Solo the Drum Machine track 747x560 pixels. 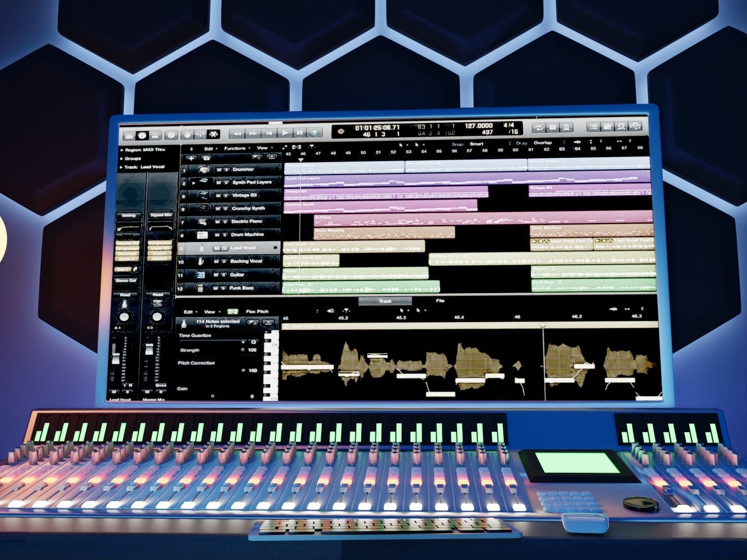[226, 235]
